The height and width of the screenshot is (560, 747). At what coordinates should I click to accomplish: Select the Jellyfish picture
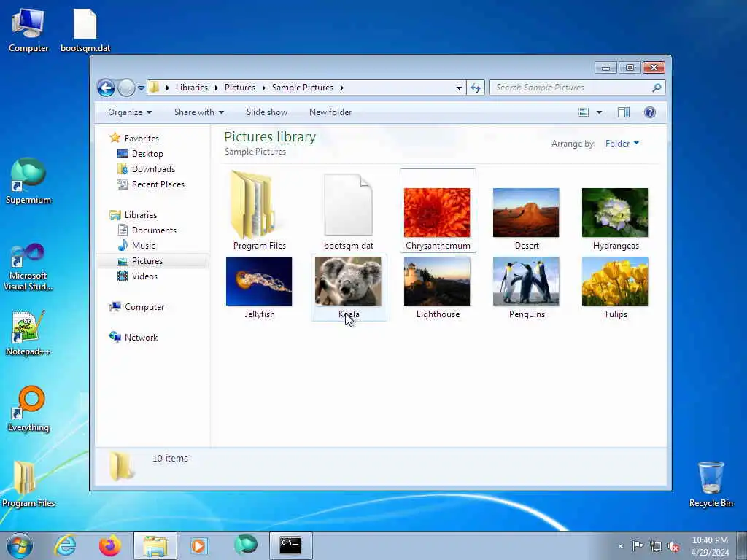tap(259, 287)
